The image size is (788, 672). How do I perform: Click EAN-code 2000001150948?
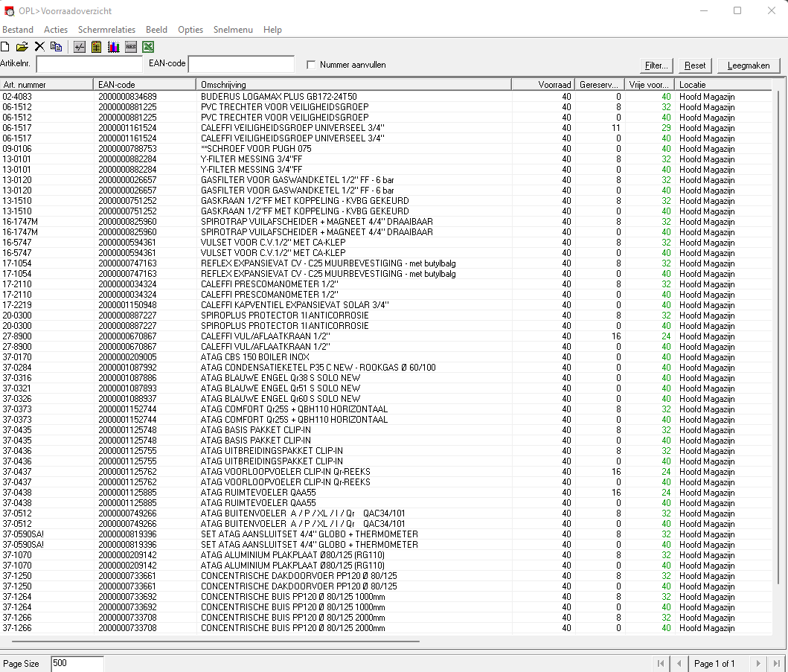tap(127, 305)
